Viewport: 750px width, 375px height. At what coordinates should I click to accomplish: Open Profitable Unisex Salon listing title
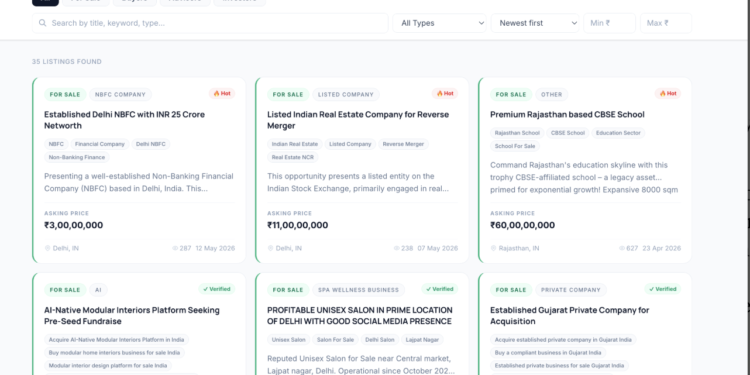pyautogui.click(x=360, y=316)
